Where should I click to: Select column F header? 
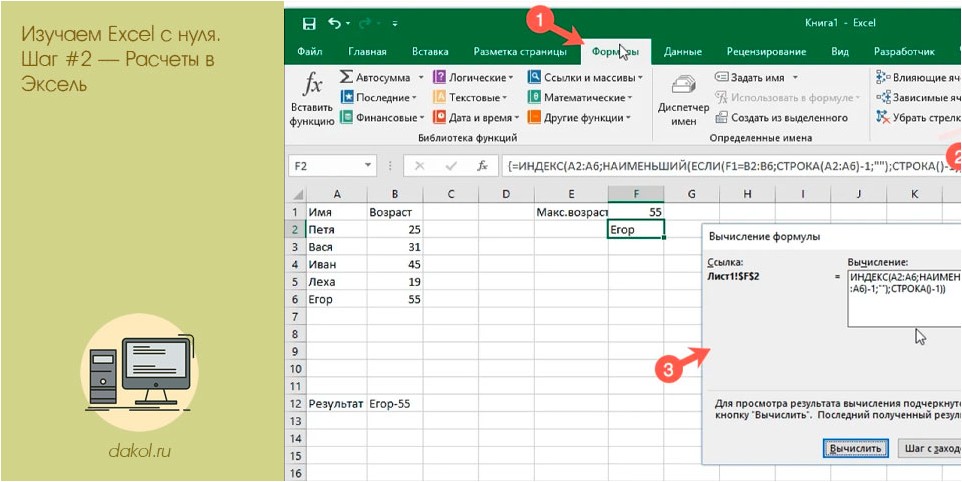tap(636, 194)
